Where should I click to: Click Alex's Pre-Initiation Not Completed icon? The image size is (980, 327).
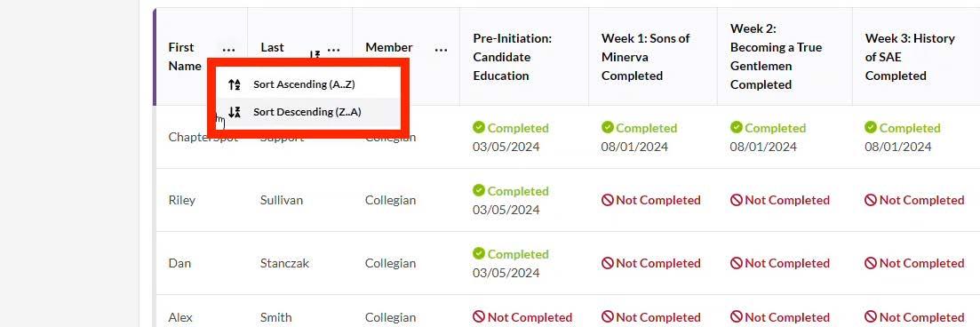(x=479, y=317)
